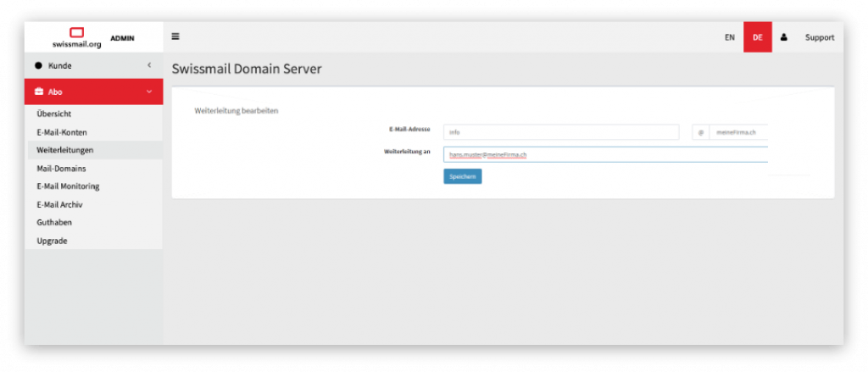Open E-Mail Monitoring
The height and width of the screenshot is (372, 868).
tap(68, 186)
